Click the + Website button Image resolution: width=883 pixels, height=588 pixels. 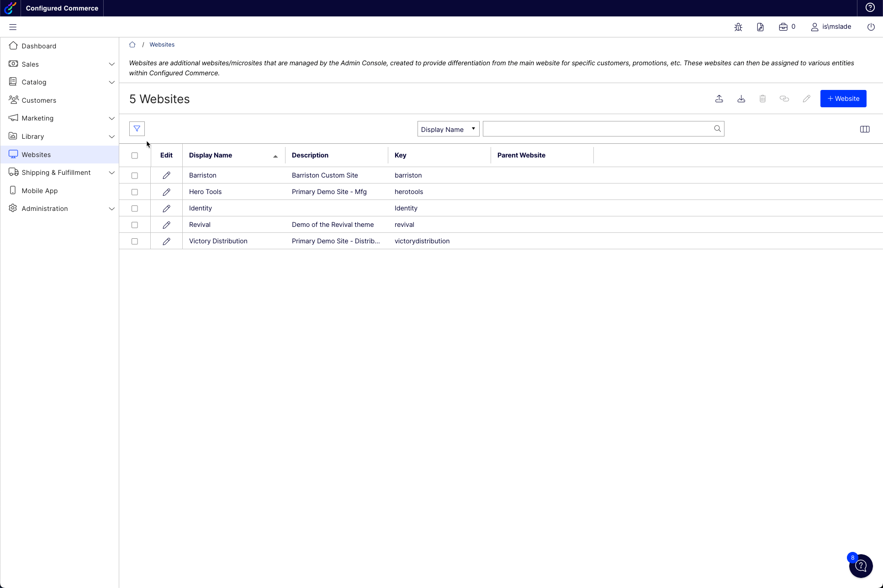[843, 99]
